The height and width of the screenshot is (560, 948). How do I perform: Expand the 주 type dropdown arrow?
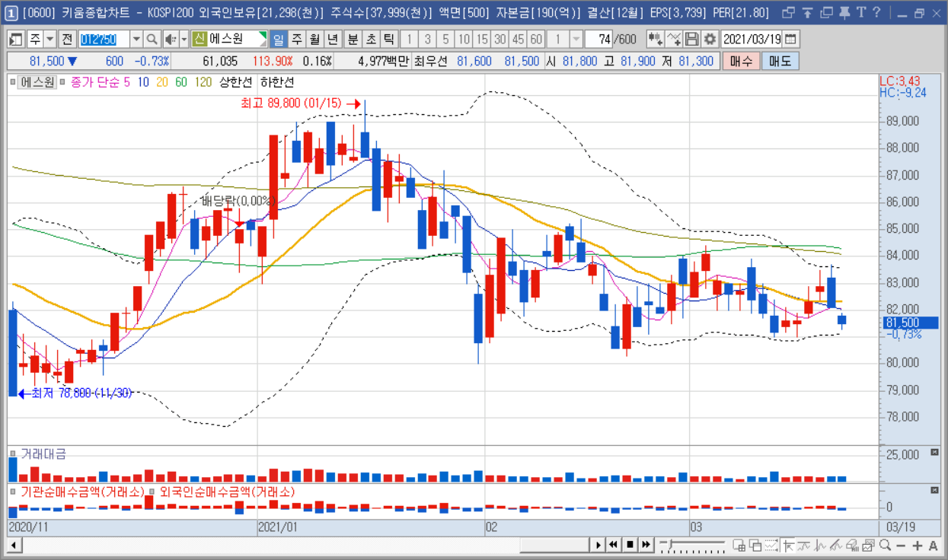pos(49,40)
